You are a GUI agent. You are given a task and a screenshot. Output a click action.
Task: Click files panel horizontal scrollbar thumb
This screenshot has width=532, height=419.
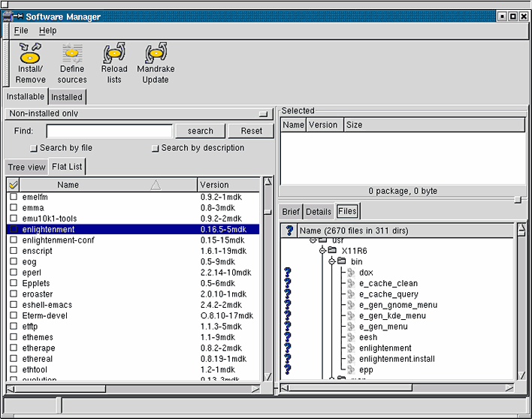(350, 387)
